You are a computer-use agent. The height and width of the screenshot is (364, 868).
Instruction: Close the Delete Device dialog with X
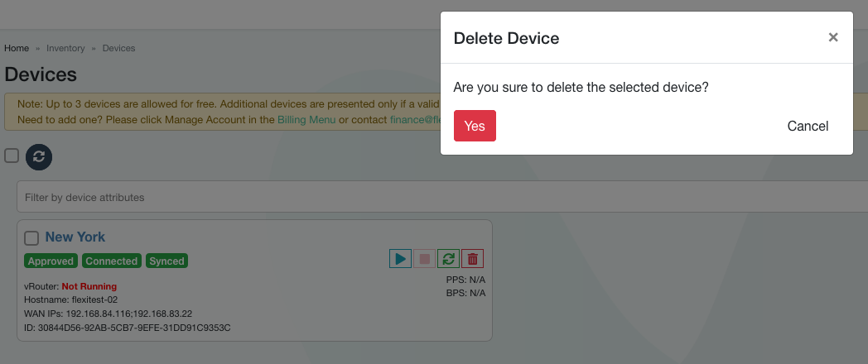(833, 37)
